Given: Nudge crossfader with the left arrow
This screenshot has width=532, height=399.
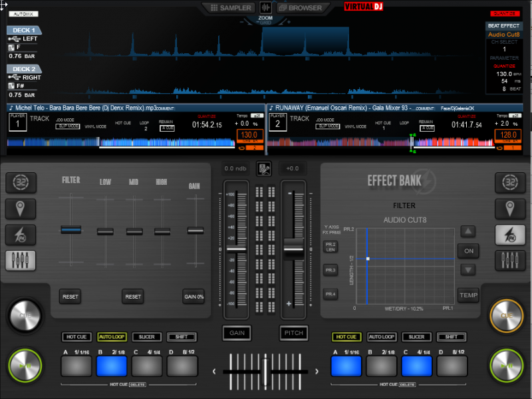Looking at the screenshot, I should click(x=214, y=372).
